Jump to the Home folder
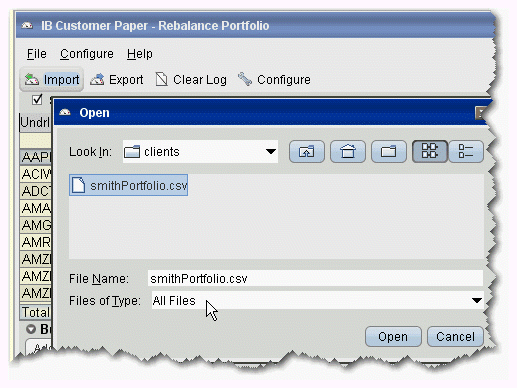The width and height of the screenshot is (517, 388). (348, 152)
